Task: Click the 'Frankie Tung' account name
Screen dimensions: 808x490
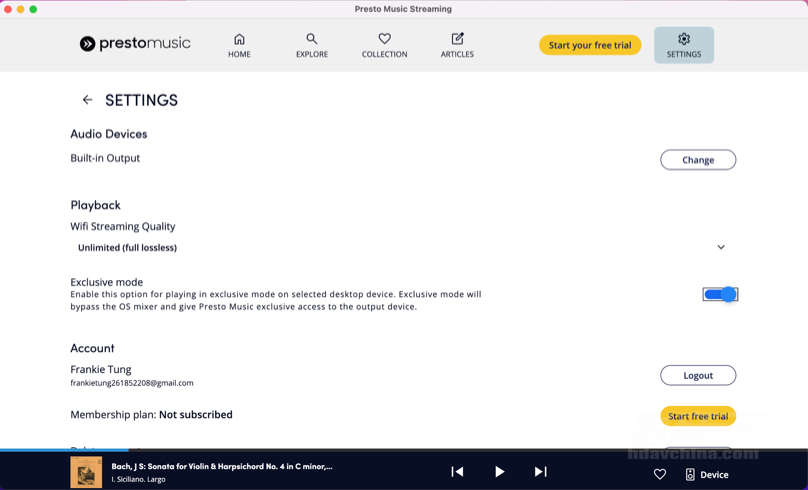Action: point(101,369)
